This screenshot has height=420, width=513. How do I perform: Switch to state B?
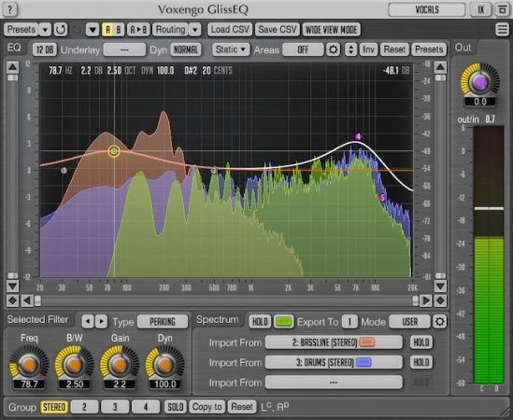(x=119, y=30)
